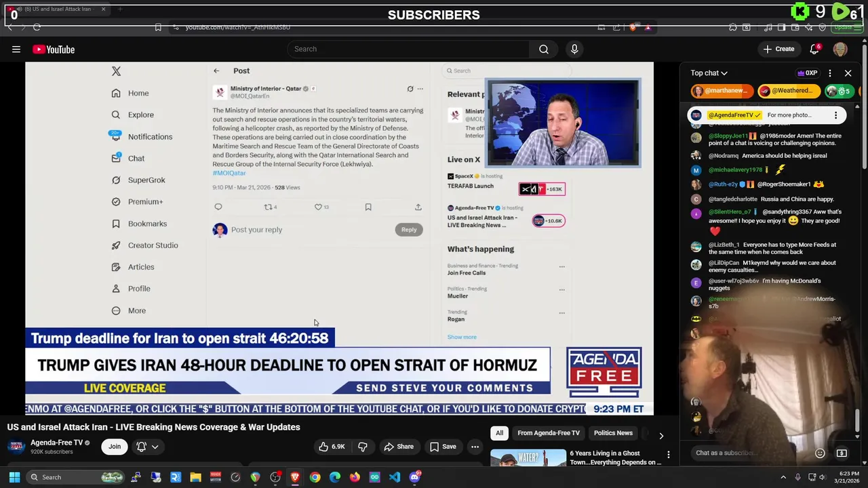Screen dimensions: 868x488
Task: Click the Create button
Action: click(x=778, y=49)
